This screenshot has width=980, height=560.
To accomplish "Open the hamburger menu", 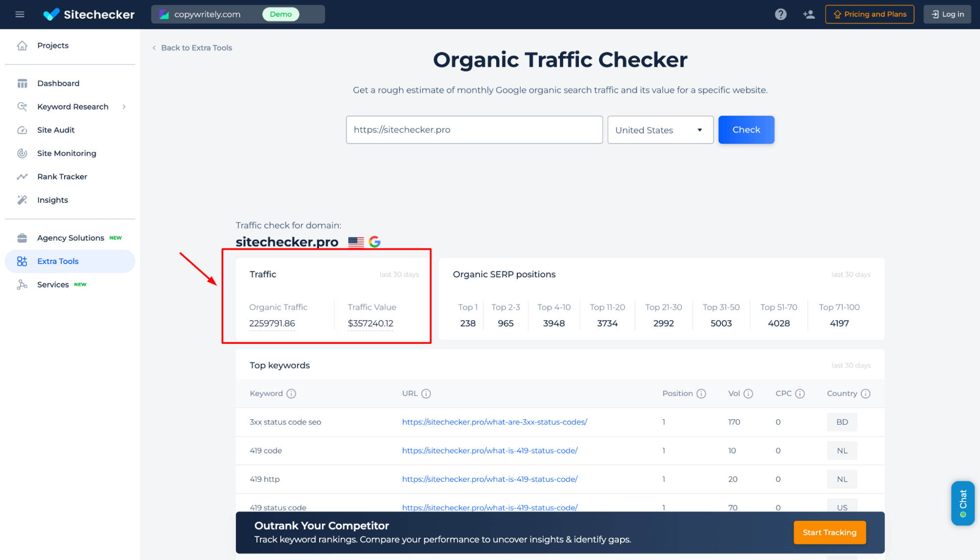I will [x=20, y=14].
